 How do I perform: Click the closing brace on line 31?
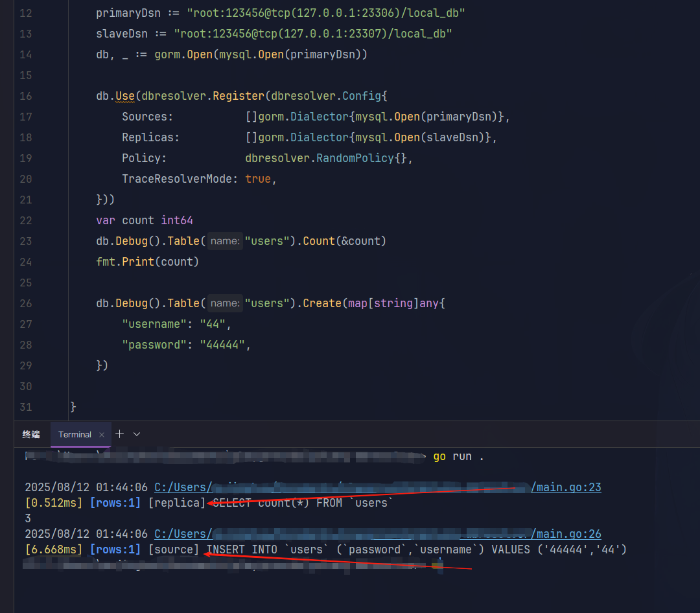pos(73,407)
